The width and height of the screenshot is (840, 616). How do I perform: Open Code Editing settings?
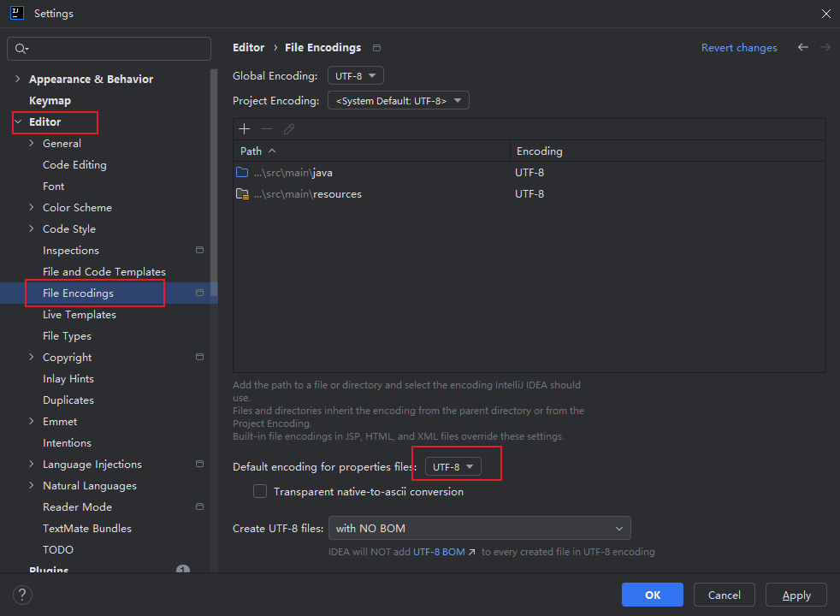point(74,165)
